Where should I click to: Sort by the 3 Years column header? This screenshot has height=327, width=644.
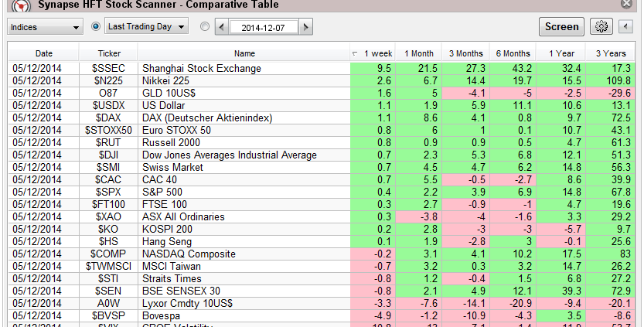pyautogui.click(x=610, y=53)
